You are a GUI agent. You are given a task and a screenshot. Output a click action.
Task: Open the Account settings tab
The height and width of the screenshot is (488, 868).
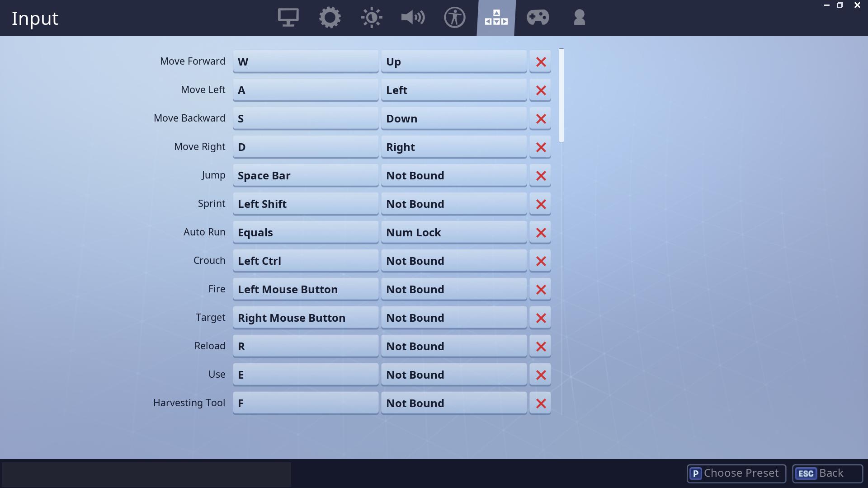(578, 18)
